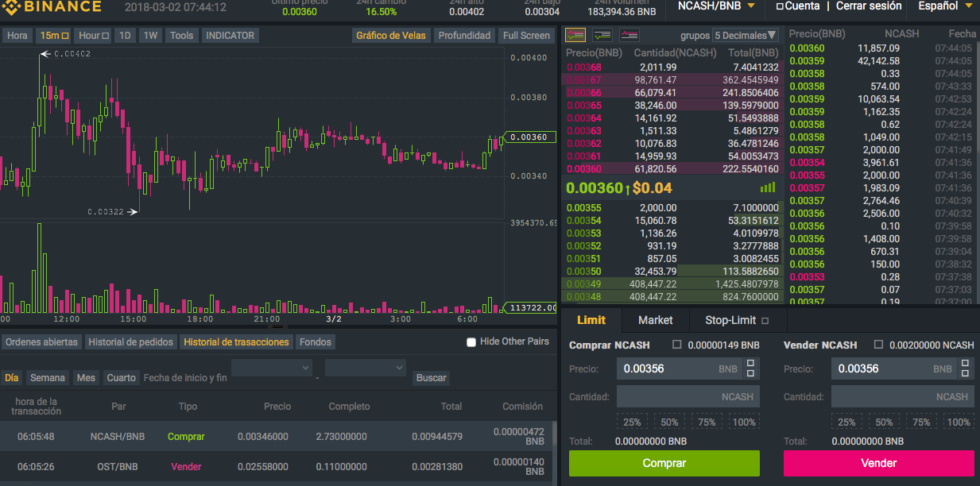This screenshot has height=486, width=980.
Task: Click the buy Cantidad input field
Action: [x=688, y=396]
